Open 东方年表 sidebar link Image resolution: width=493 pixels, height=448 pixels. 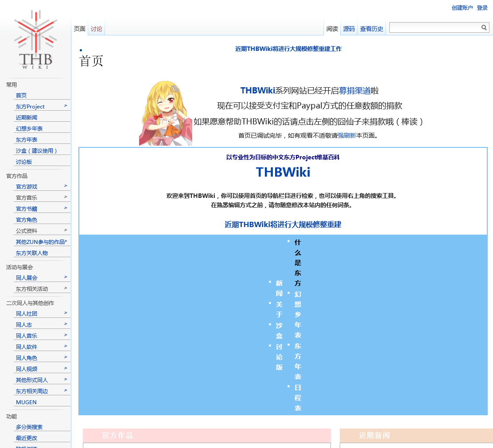[27, 139]
